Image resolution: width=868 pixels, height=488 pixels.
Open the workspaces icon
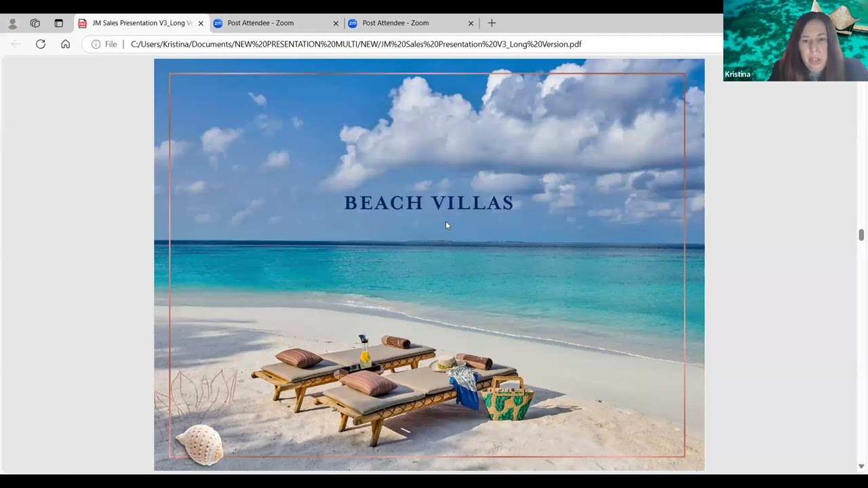[x=35, y=23]
